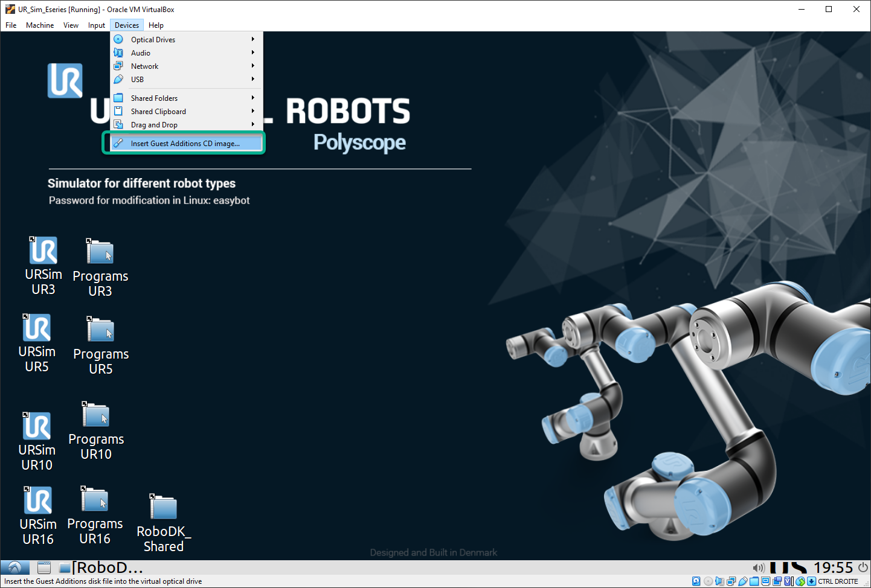Click the USB status bar indicator
Viewport: 871px width, 588px height.
point(742,581)
